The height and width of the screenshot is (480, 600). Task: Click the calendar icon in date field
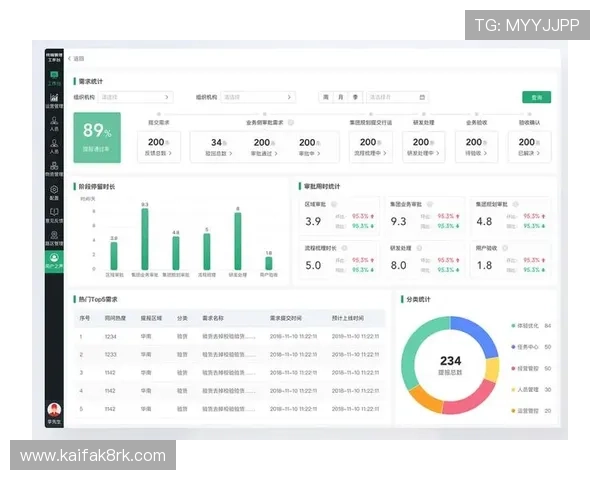click(422, 97)
